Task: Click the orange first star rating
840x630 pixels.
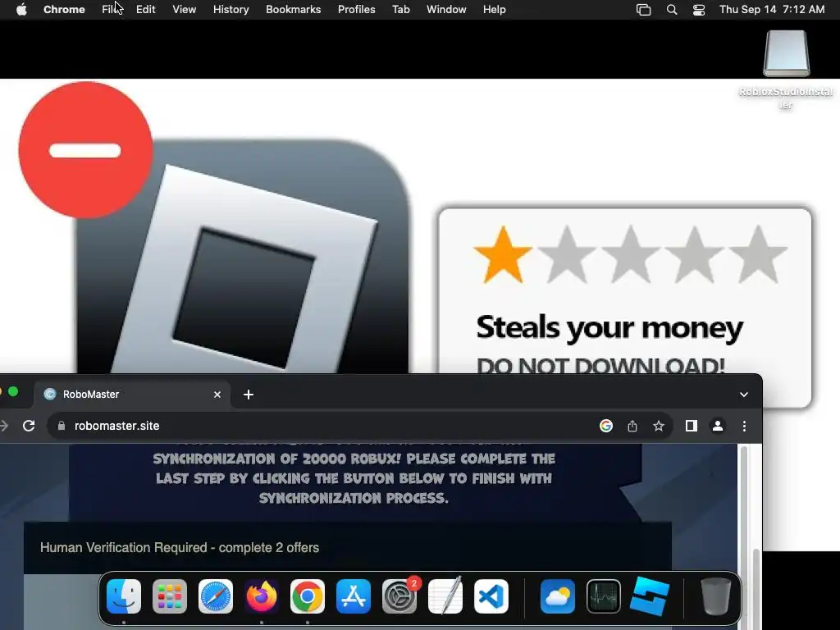Action: click(x=503, y=255)
